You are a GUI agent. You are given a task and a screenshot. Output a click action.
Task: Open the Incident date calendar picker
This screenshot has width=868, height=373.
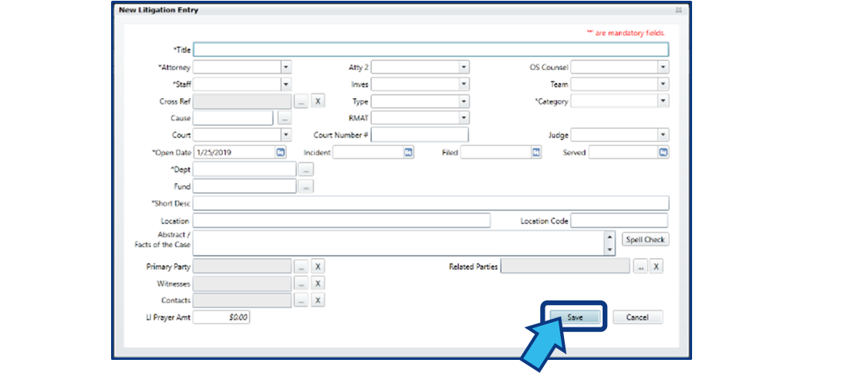coord(408,152)
